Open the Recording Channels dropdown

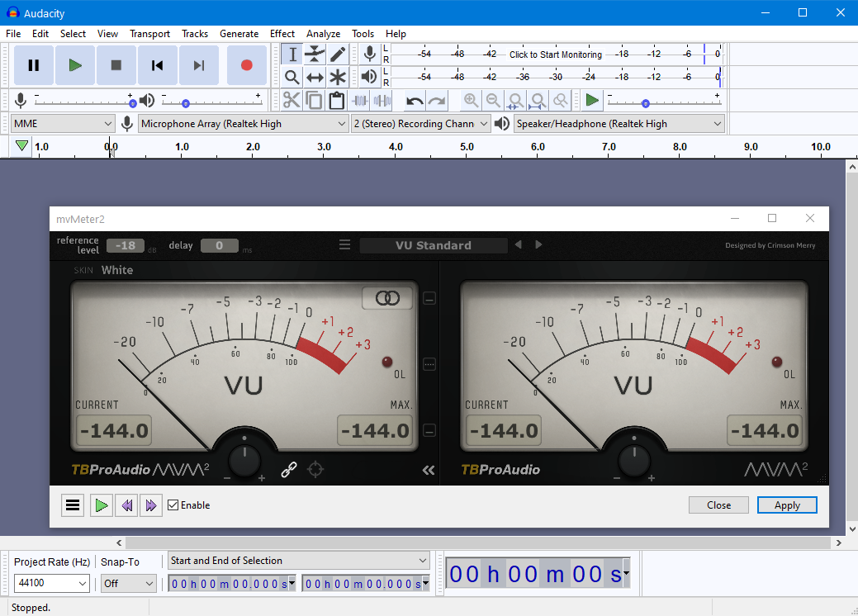click(x=420, y=124)
